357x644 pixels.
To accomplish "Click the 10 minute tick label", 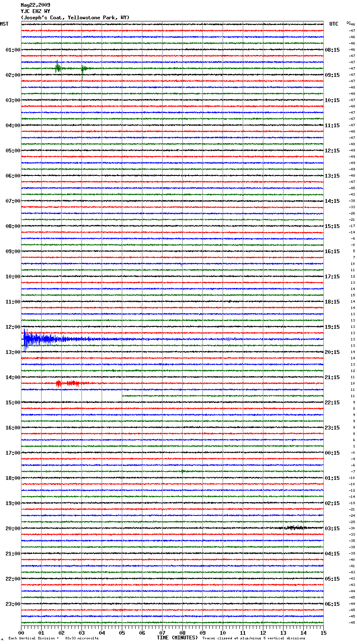I will point(223,633).
